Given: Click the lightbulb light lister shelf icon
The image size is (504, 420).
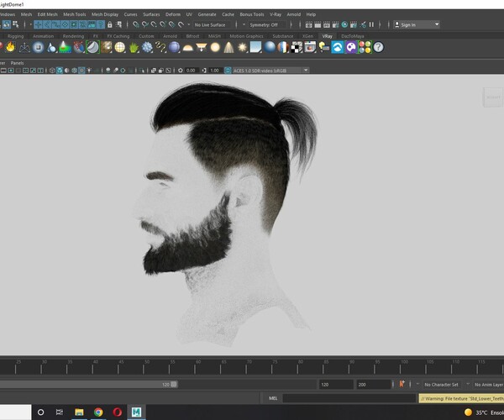Looking at the screenshot, I should tap(323, 47).
